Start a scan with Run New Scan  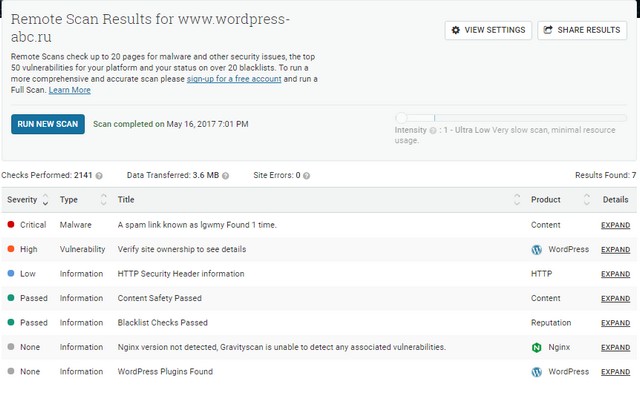pyautogui.click(x=48, y=124)
